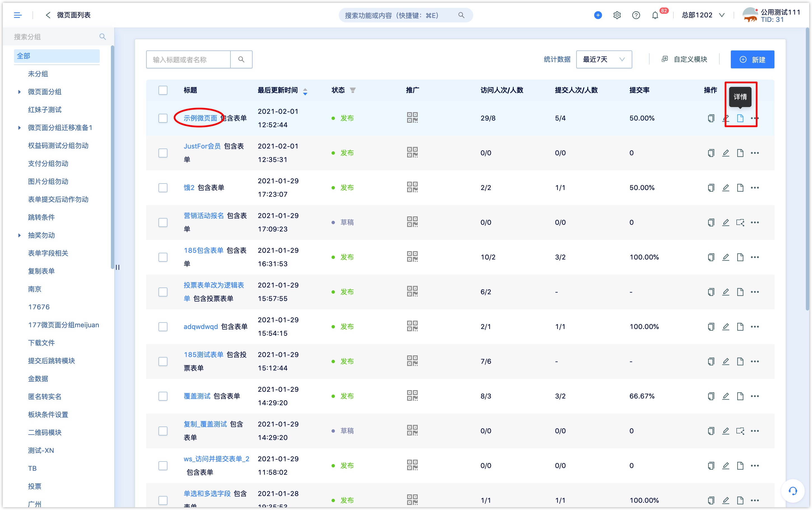The height and width of the screenshot is (510, 812).
Task: Open the 覆盖测试 title link
Action: (x=197, y=396)
